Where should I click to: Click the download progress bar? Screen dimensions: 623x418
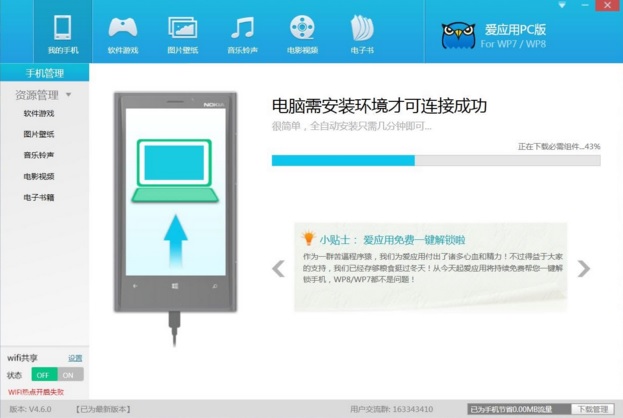coord(436,160)
